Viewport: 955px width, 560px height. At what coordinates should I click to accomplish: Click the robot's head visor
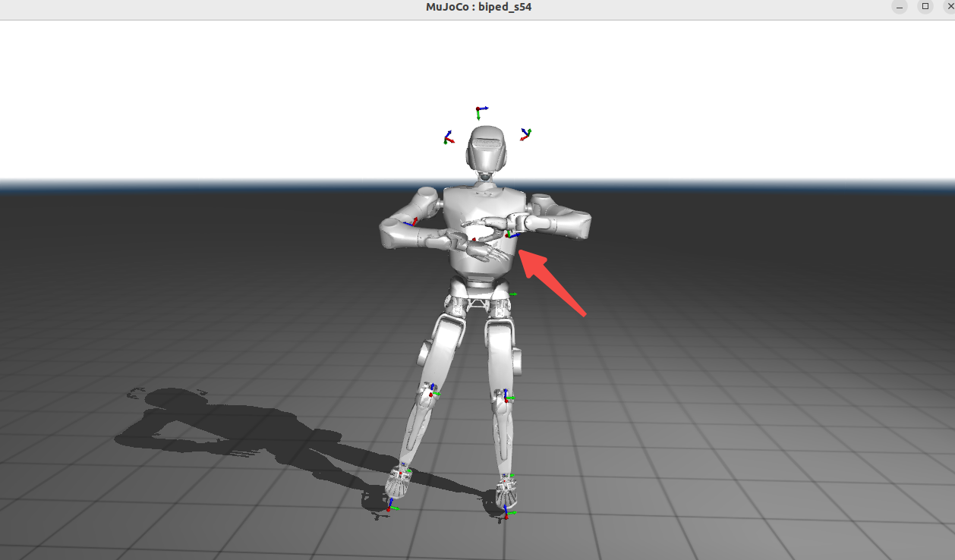(x=486, y=144)
